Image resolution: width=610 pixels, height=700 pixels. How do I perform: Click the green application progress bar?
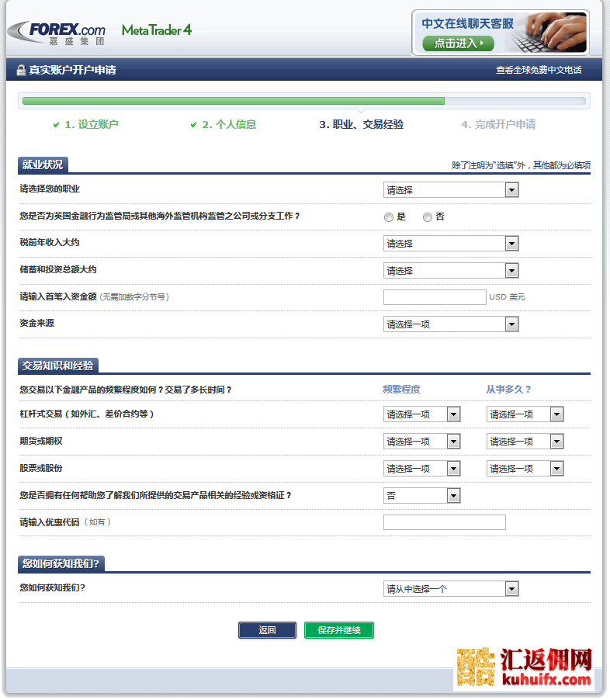[x=233, y=101]
